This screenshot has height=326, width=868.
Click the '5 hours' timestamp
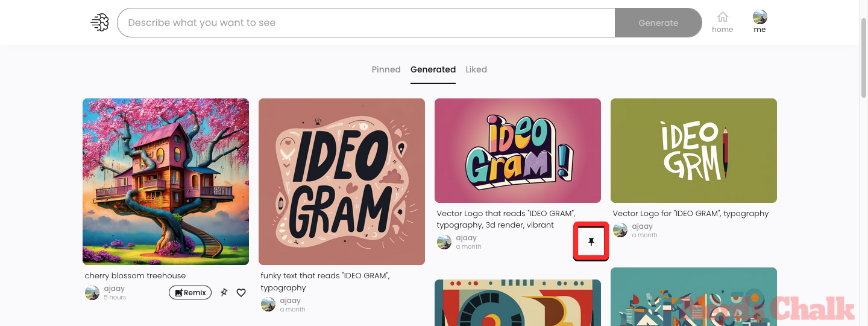[x=115, y=298]
